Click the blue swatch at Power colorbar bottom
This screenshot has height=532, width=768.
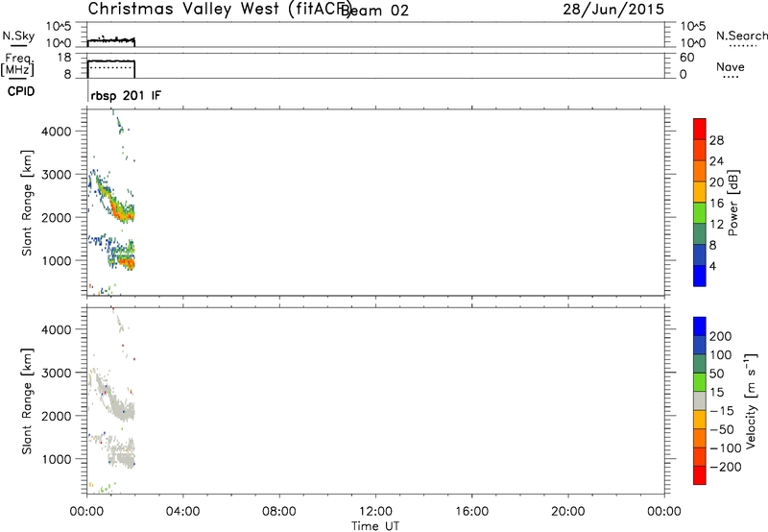pyautogui.click(x=700, y=276)
